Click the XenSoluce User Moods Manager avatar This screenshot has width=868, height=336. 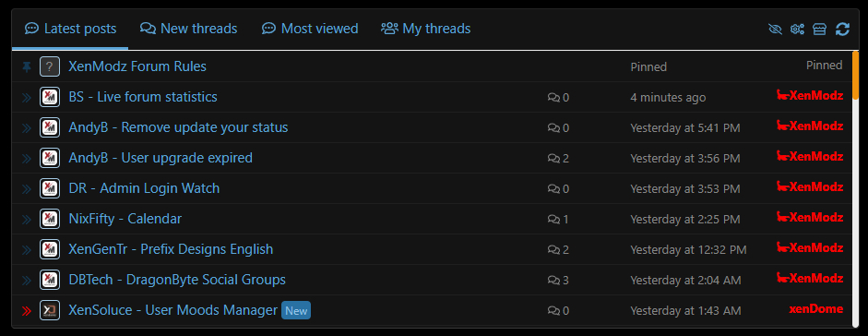pos(50,310)
